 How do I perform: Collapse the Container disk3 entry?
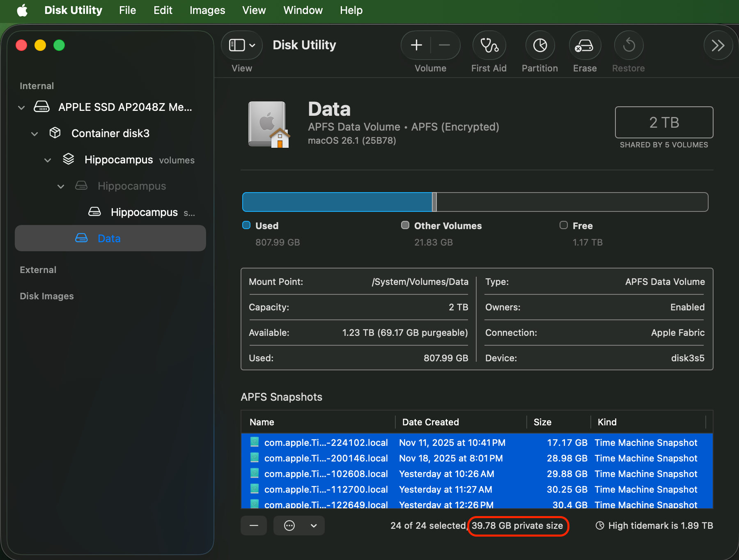tap(34, 134)
